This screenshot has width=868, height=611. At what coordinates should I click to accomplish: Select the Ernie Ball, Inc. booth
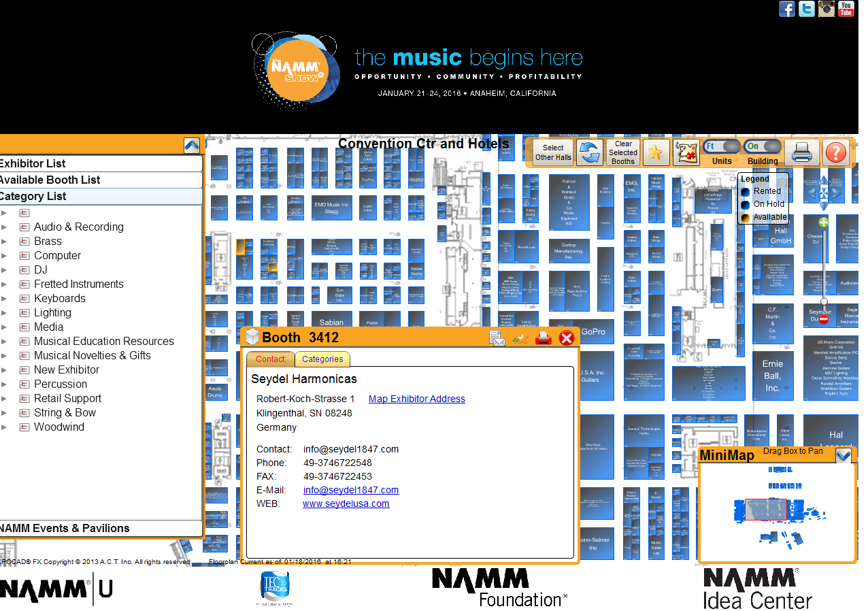click(772, 376)
